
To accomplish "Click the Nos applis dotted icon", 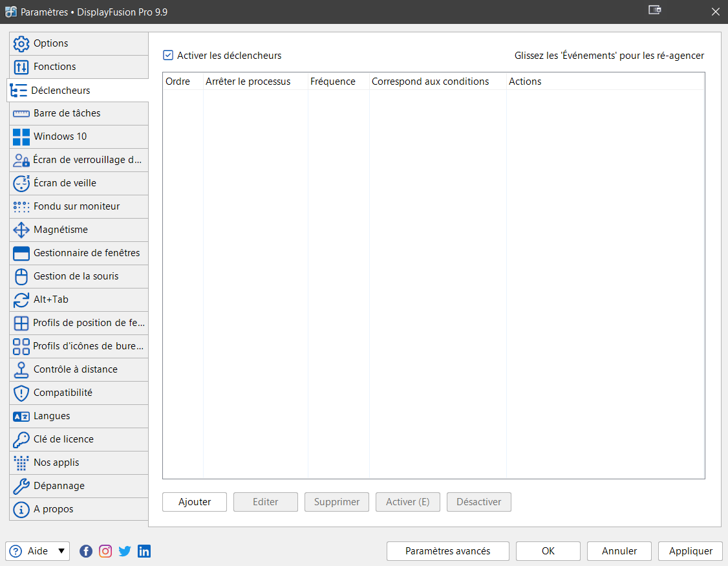I will (x=21, y=463).
